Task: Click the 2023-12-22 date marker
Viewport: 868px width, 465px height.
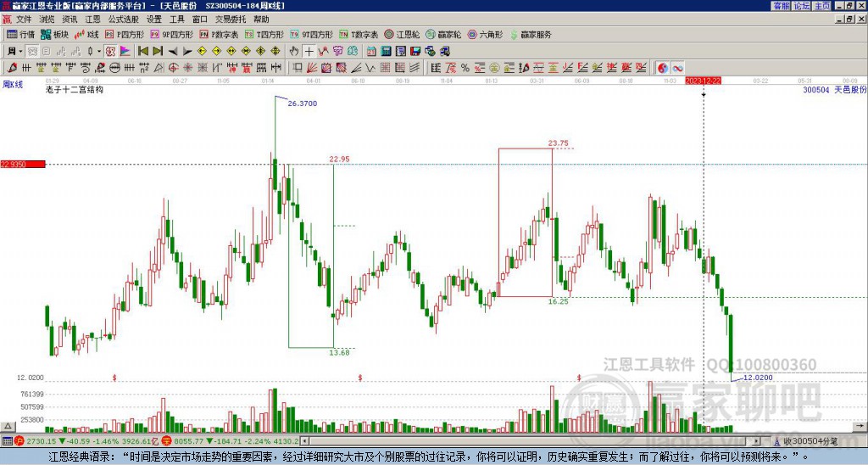Action: coord(703,81)
